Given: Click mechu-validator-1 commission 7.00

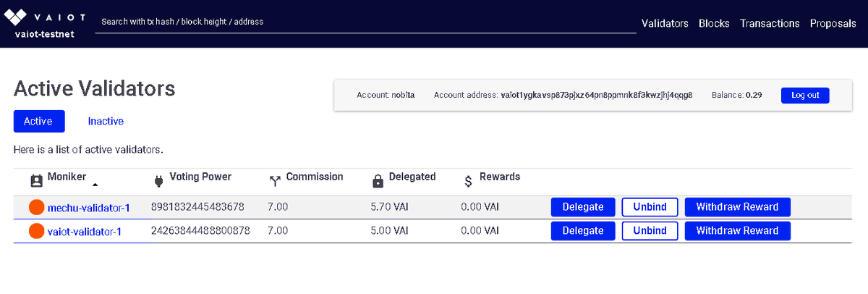Looking at the screenshot, I should coord(278,207).
